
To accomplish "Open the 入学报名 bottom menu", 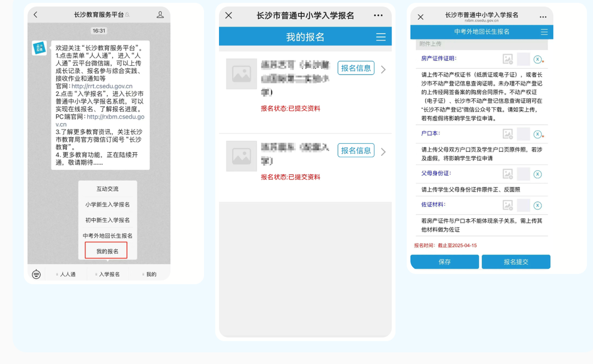I will (x=109, y=274).
